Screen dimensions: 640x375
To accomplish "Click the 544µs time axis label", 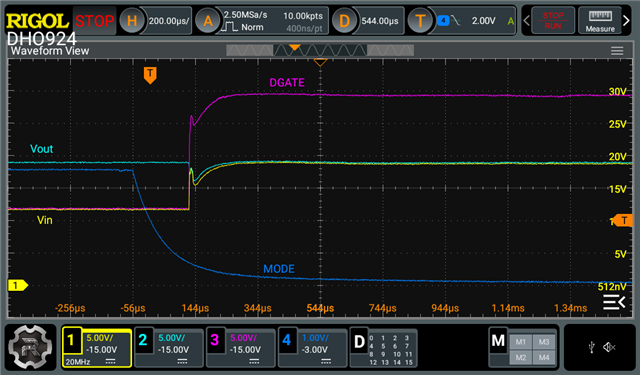I will tap(320, 308).
